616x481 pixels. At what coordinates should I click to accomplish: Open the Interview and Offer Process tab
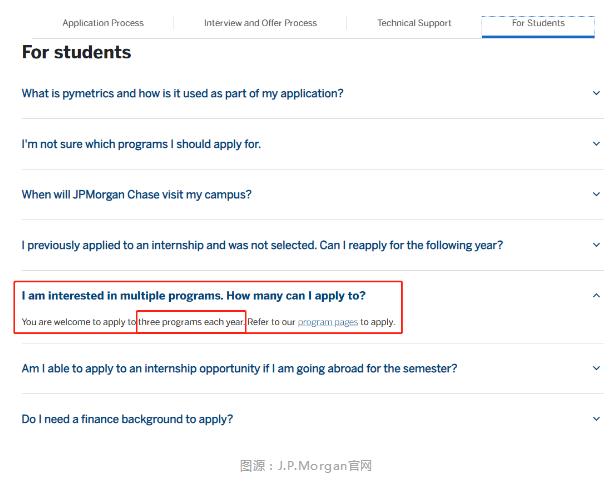[x=260, y=23]
